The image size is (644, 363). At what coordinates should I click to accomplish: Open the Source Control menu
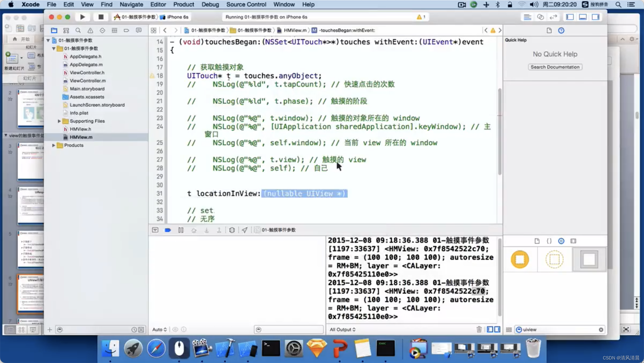tap(246, 4)
